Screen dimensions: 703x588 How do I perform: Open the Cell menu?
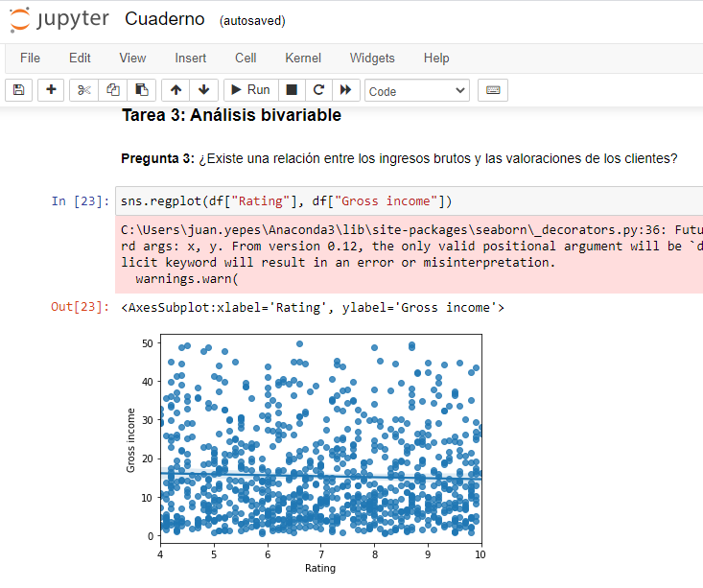click(246, 59)
